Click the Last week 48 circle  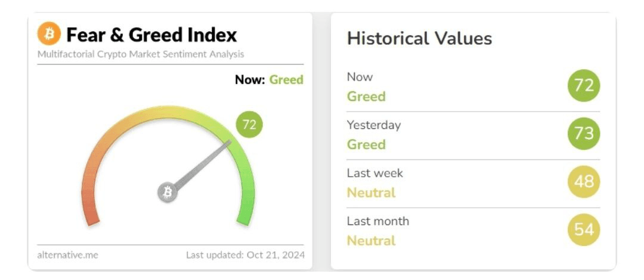click(x=584, y=181)
